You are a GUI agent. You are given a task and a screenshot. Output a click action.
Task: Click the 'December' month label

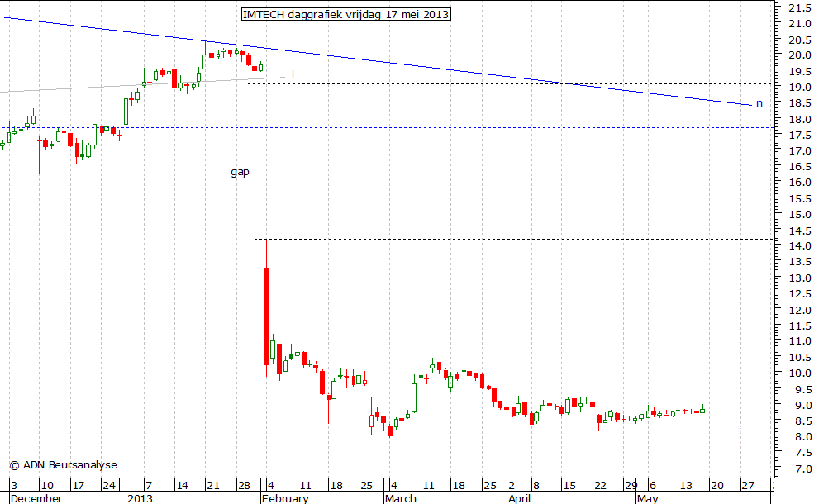[36, 498]
